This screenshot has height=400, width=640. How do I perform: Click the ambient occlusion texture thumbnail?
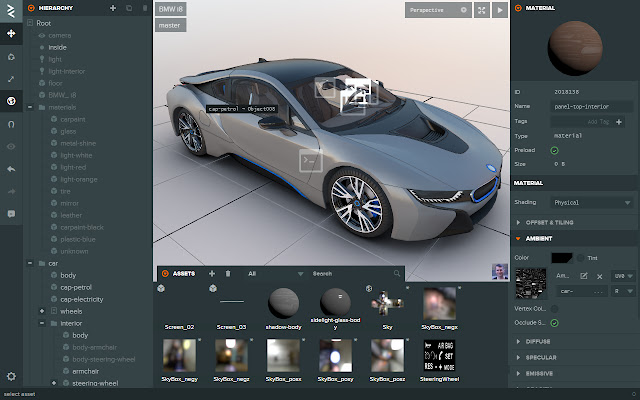click(x=531, y=284)
